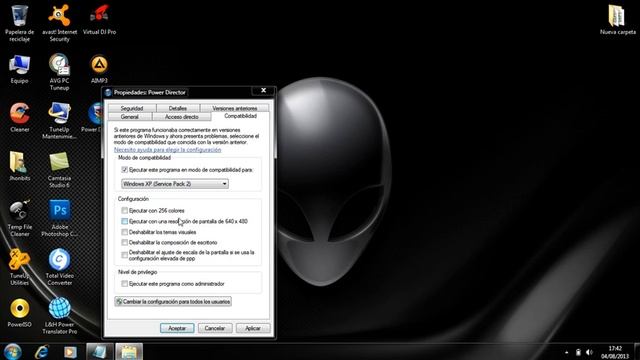Close the Propiedades Power Director dialog
Screen dimensions: 640x360
click(x=263, y=90)
